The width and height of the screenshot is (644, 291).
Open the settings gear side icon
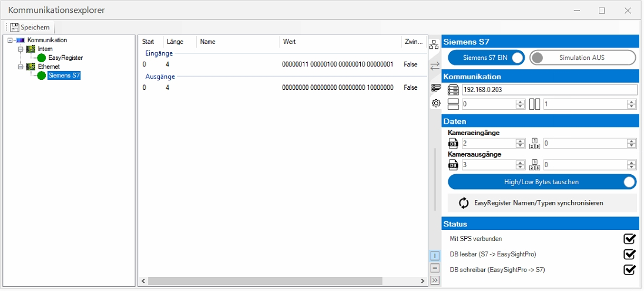(435, 103)
